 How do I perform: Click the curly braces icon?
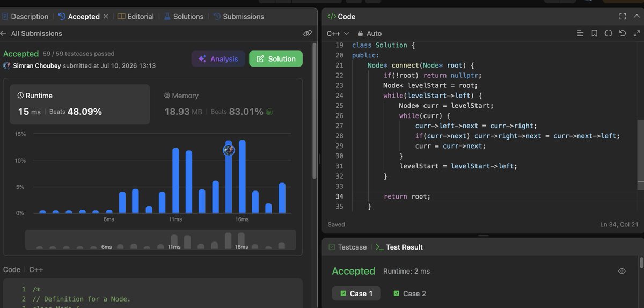coord(608,33)
